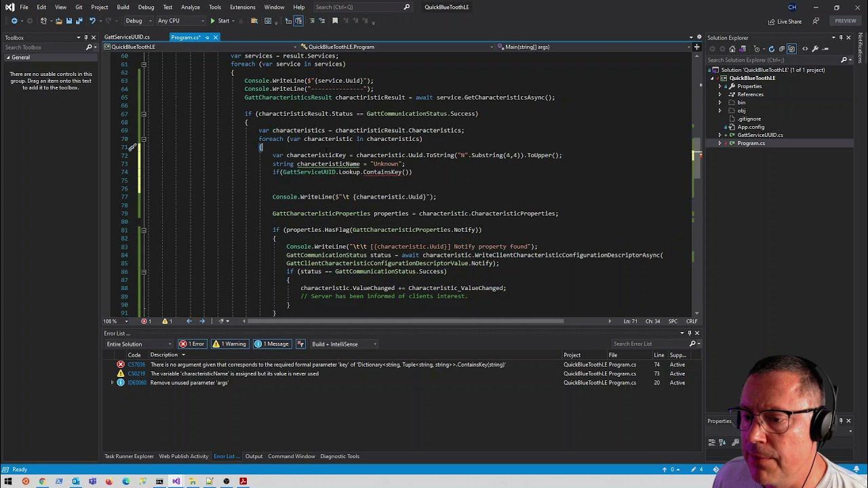868x488 pixels.
Task: Click the error count indicator below editor
Action: click(x=146, y=321)
